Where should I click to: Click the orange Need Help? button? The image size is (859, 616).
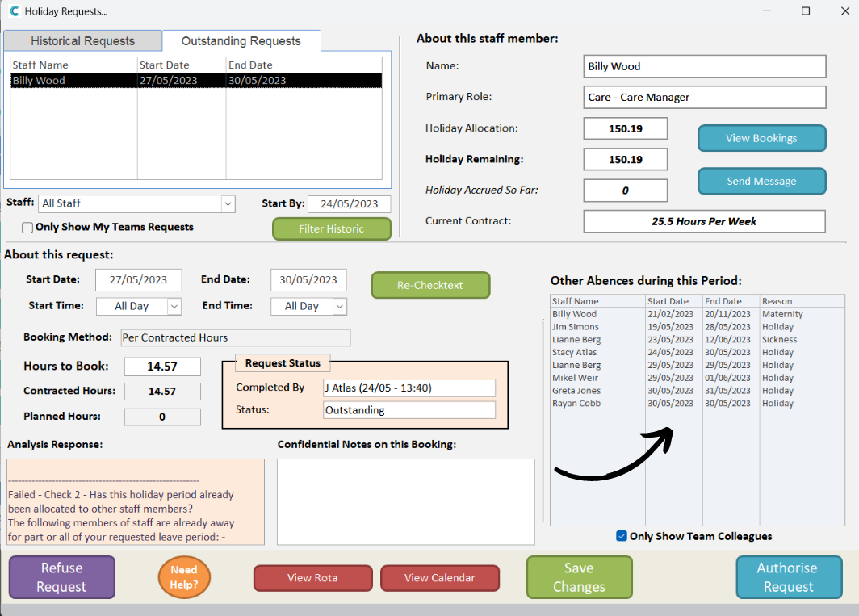coord(184,577)
